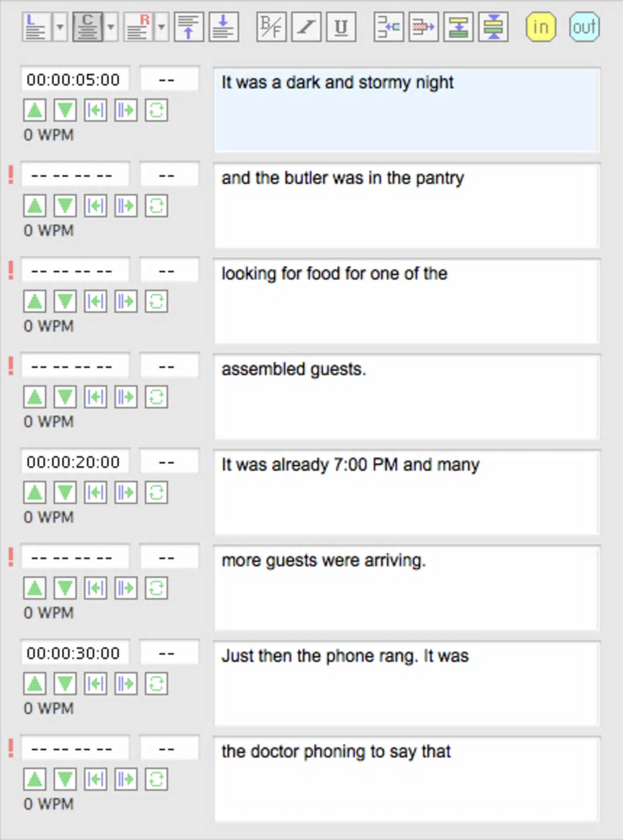Click the red split-caption arrow toolbar icon
Screen dimensions: 623x840
click(x=423, y=27)
